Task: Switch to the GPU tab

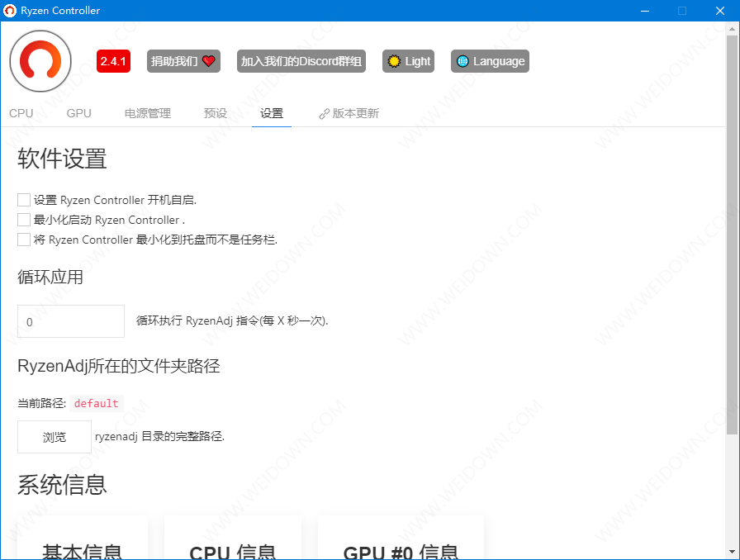Action: [78, 113]
